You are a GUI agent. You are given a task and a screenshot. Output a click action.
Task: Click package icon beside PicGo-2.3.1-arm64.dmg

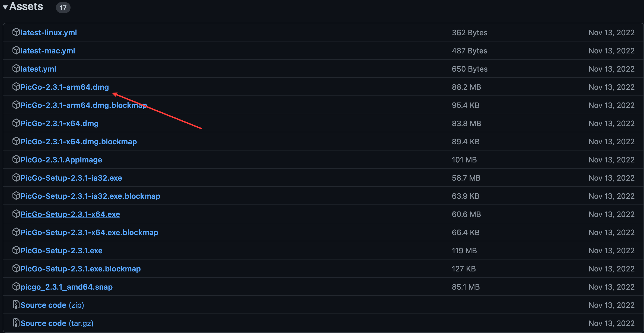(16, 87)
